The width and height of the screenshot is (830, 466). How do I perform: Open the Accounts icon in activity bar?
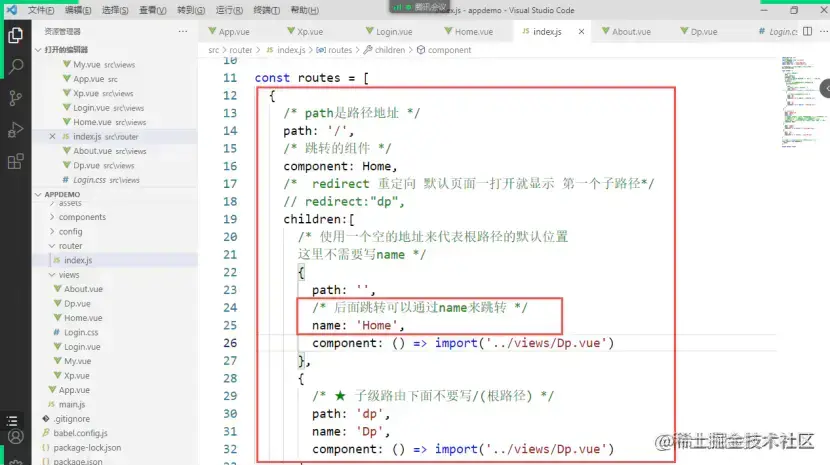pos(15,437)
